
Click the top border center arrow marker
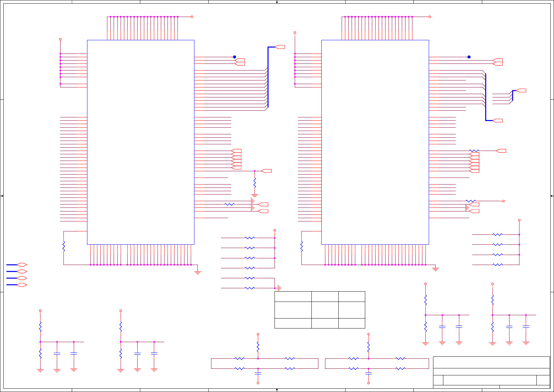[x=277, y=2]
